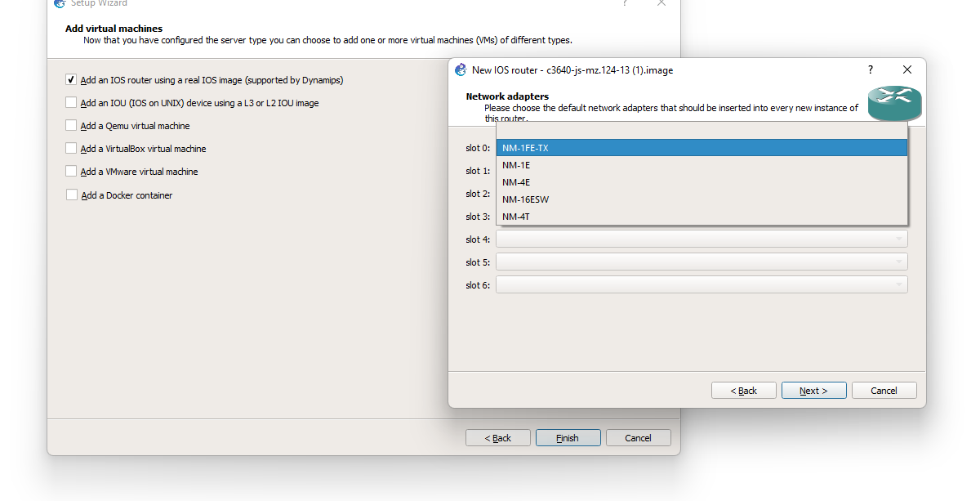The height and width of the screenshot is (501, 980).
Task: Click the slot 0 label
Action: [478, 148]
